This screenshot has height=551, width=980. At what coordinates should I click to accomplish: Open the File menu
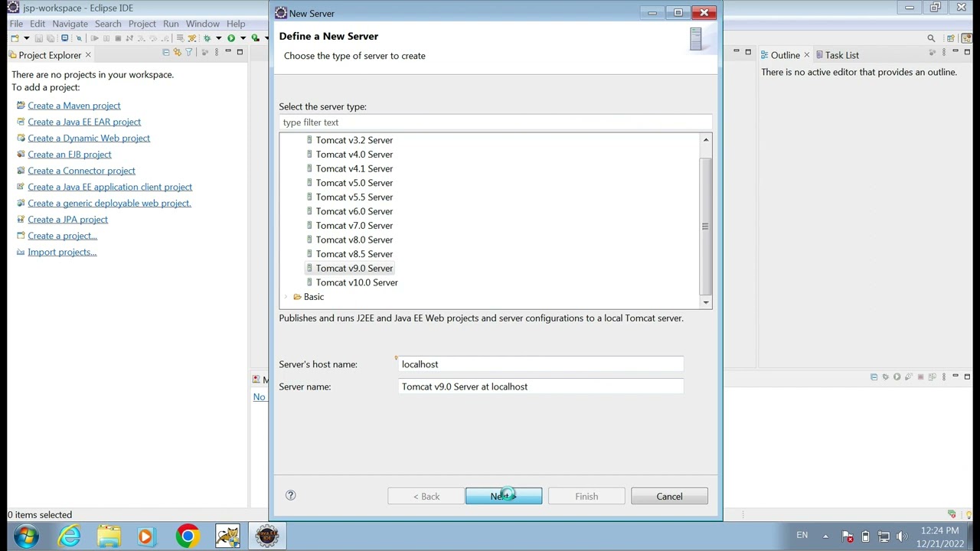coord(16,24)
